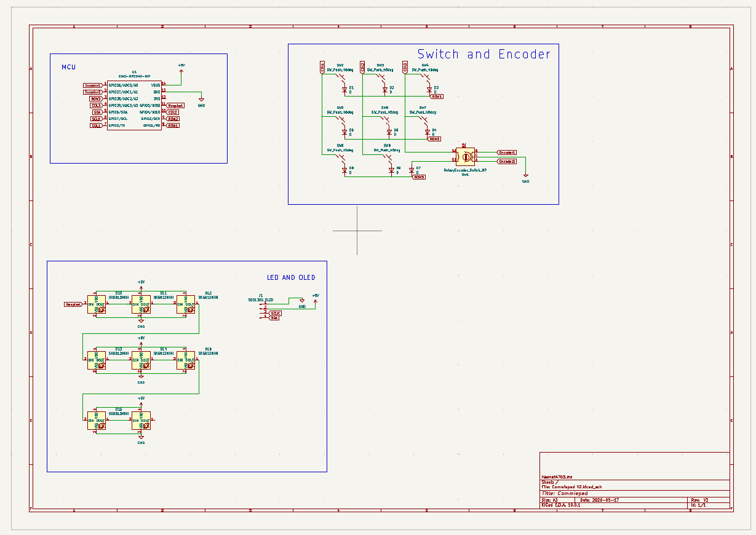Click the ROW1 label next to diode D3

tap(437, 97)
